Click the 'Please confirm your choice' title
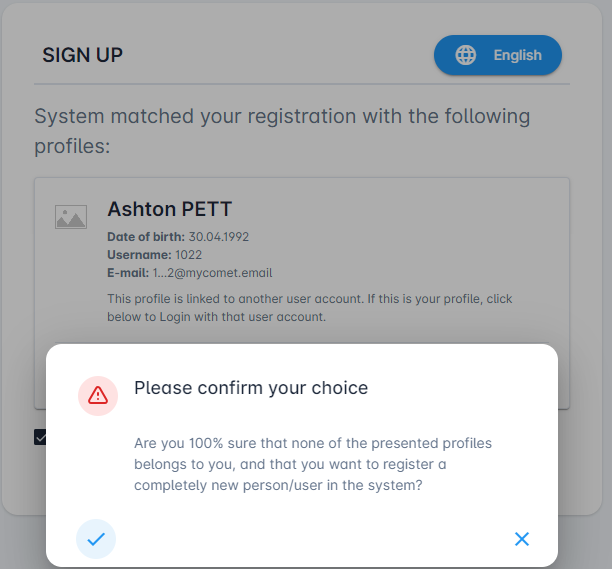612x569 pixels. click(251, 388)
